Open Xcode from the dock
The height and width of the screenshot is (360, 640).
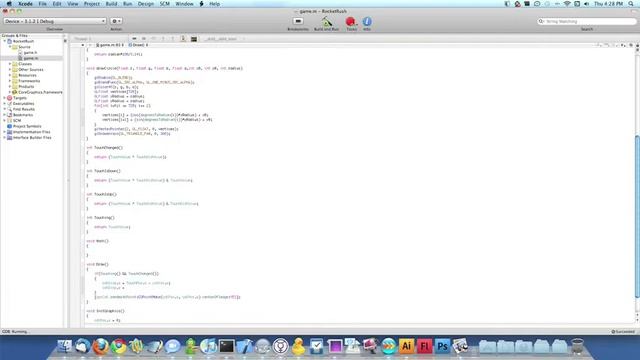pyautogui.click(x=244, y=346)
